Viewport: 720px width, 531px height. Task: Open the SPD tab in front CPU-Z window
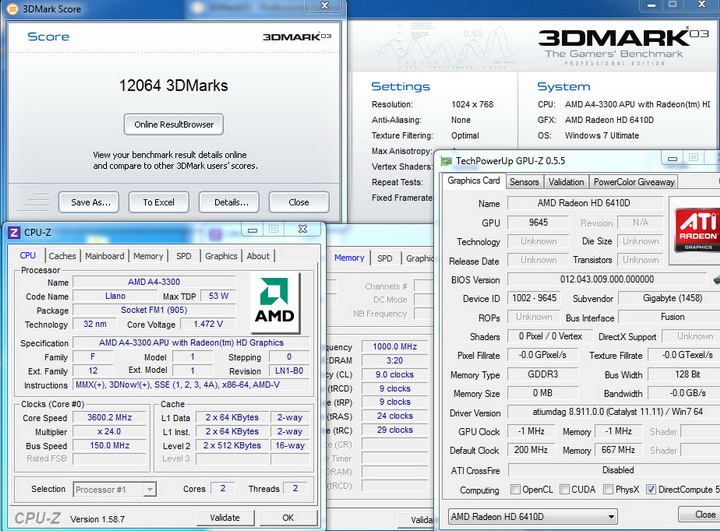tap(184, 256)
